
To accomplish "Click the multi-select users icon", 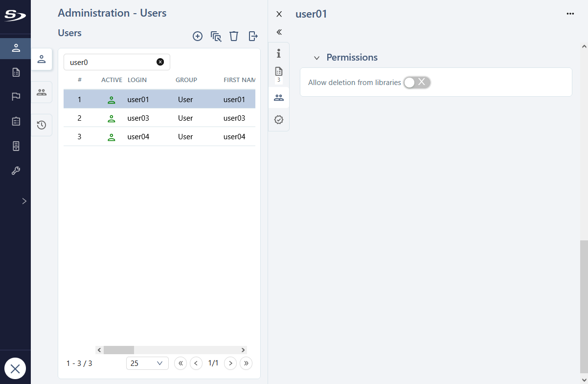I will [216, 36].
